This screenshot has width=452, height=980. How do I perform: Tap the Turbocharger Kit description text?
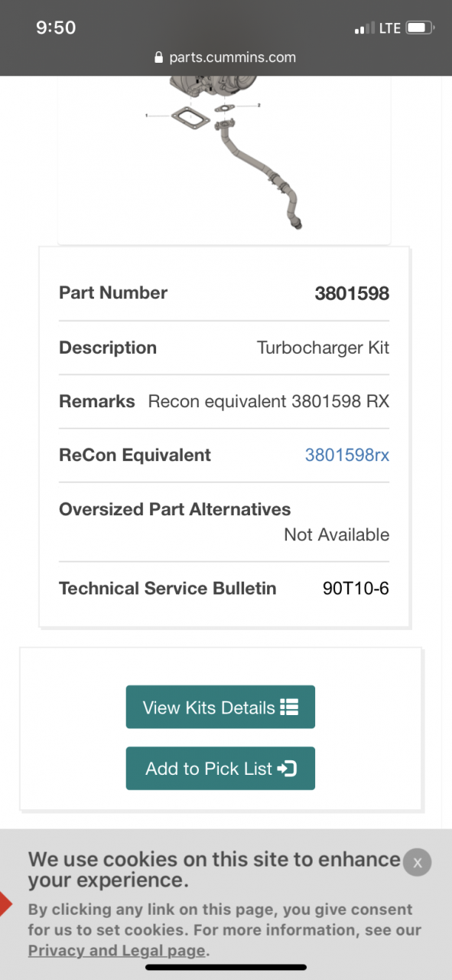[323, 348]
